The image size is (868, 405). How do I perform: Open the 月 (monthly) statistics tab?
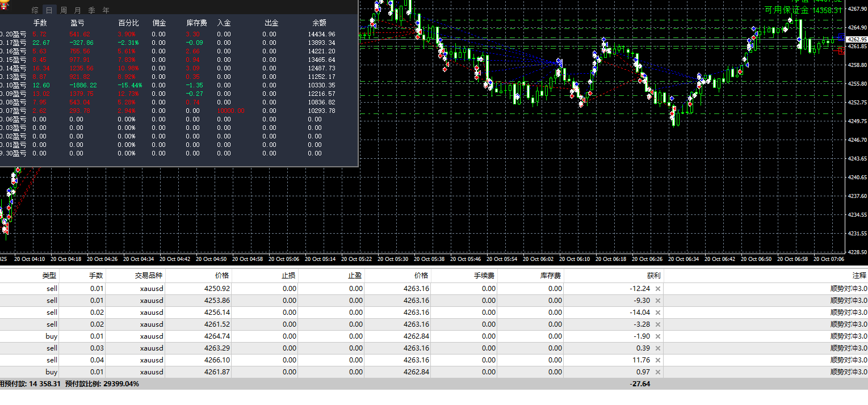pos(78,10)
